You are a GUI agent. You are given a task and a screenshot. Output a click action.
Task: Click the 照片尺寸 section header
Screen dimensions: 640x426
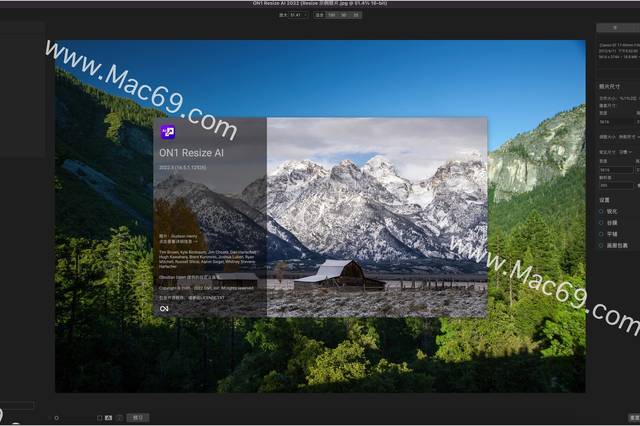(x=609, y=87)
